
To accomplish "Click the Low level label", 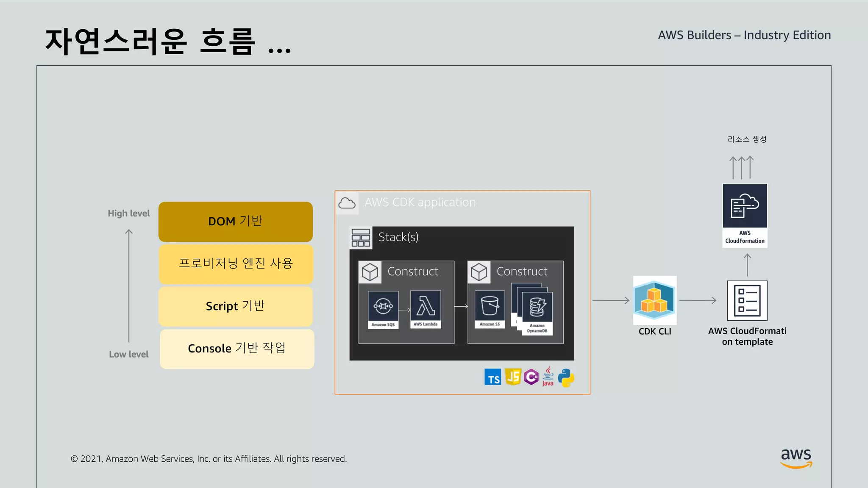I will point(129,354).
